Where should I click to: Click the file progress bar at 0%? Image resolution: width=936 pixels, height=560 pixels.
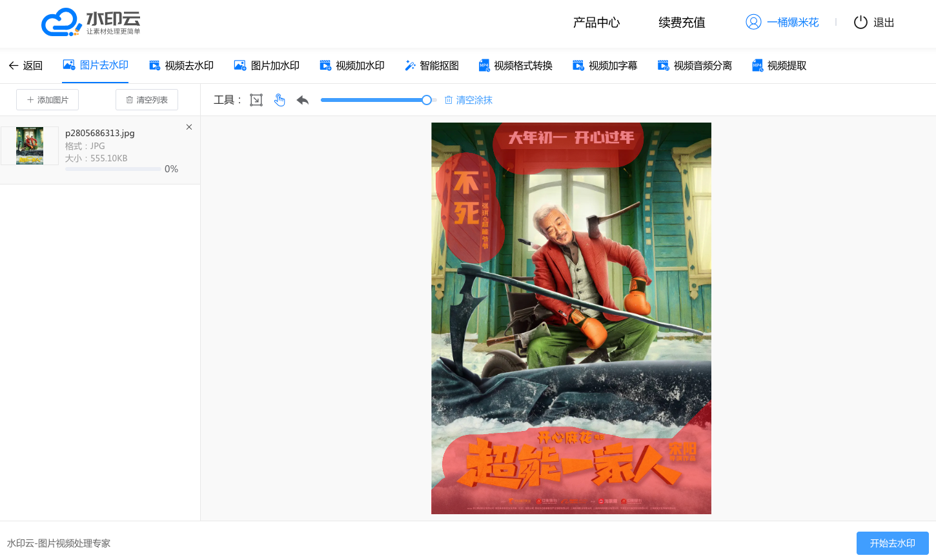point(113,169)
